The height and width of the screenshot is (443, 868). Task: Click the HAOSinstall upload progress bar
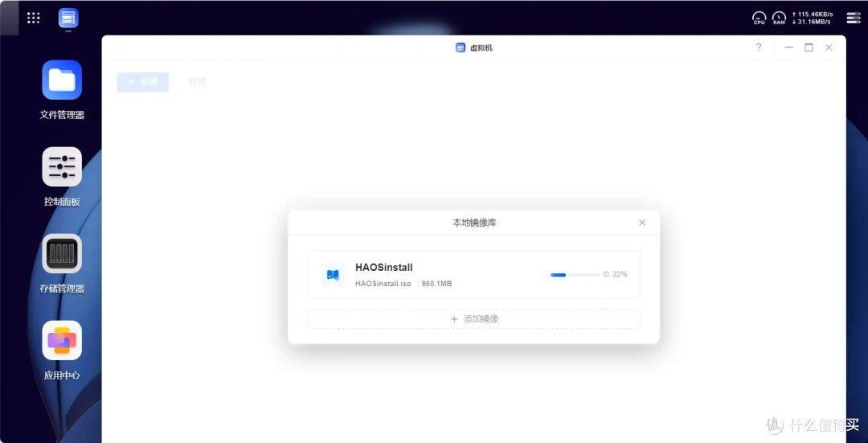575,274
